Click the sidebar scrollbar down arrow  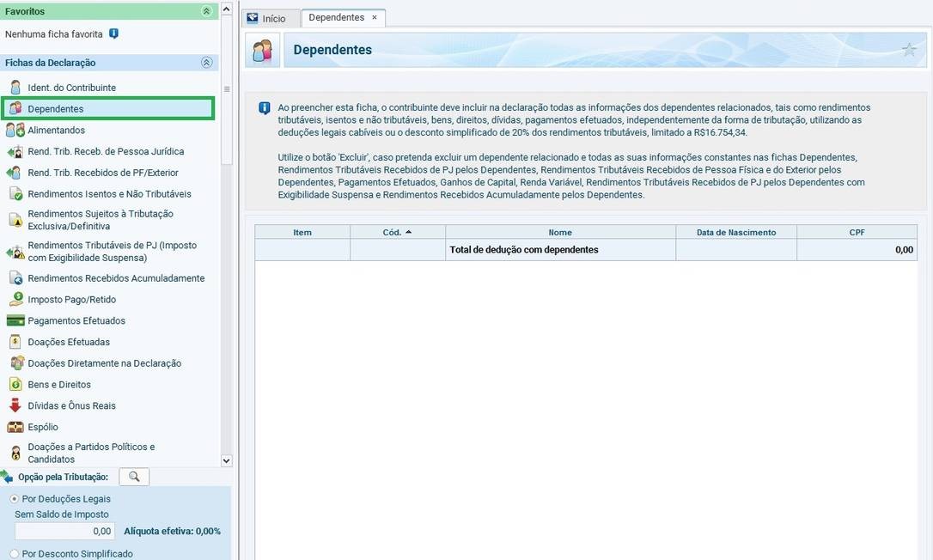[x=227, y=460]
